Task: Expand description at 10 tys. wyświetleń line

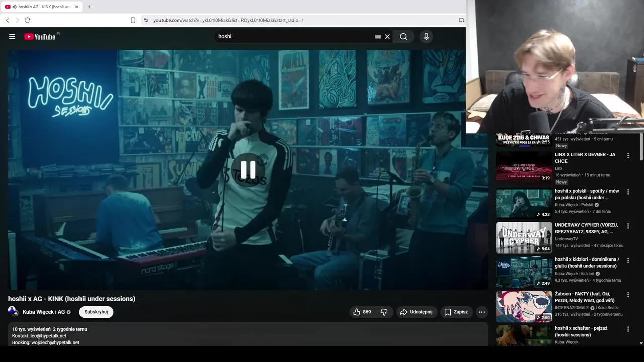Action: [x=49, y=329]
